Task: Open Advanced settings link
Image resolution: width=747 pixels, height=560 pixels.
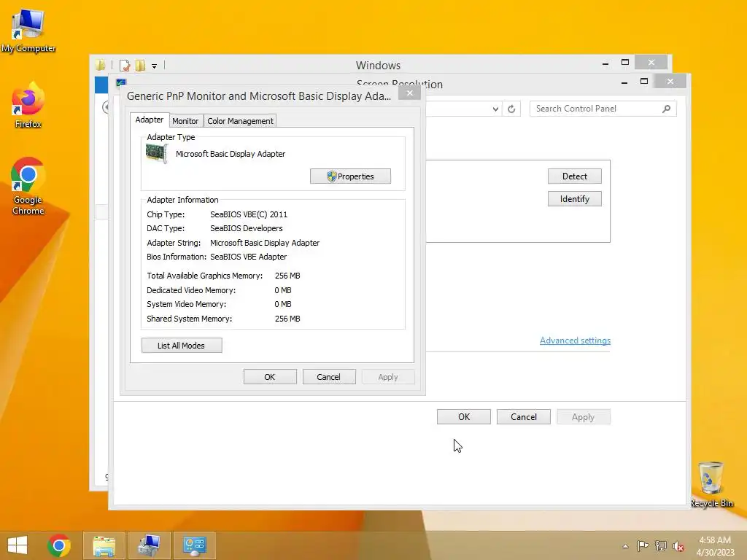Action: tap(575, 341)
